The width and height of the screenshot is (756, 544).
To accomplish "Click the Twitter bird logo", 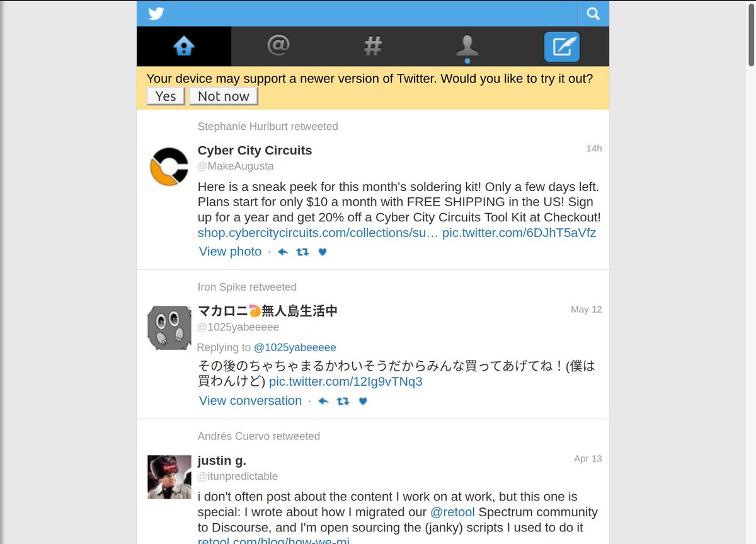I will [x=156, y=13].
